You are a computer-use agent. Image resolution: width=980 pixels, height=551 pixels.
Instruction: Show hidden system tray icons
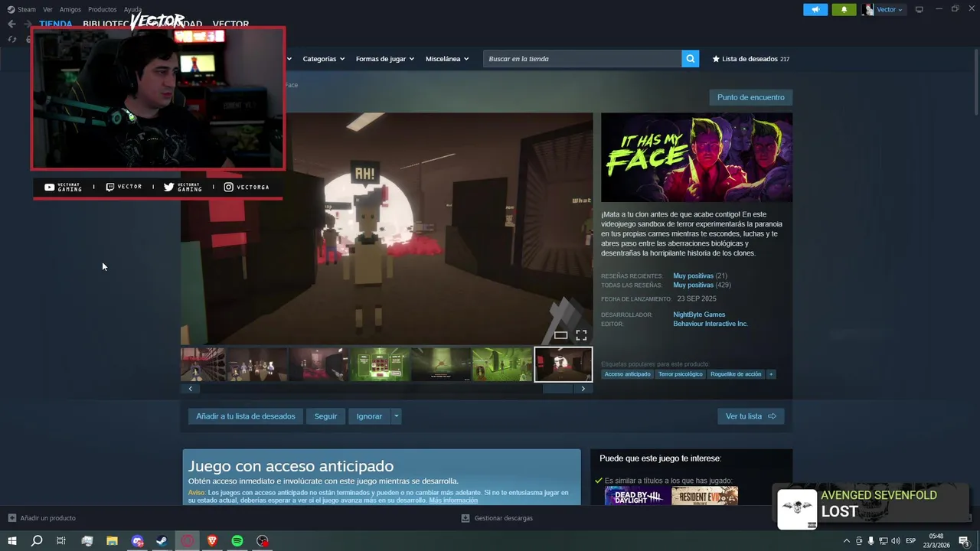(846, 541)
